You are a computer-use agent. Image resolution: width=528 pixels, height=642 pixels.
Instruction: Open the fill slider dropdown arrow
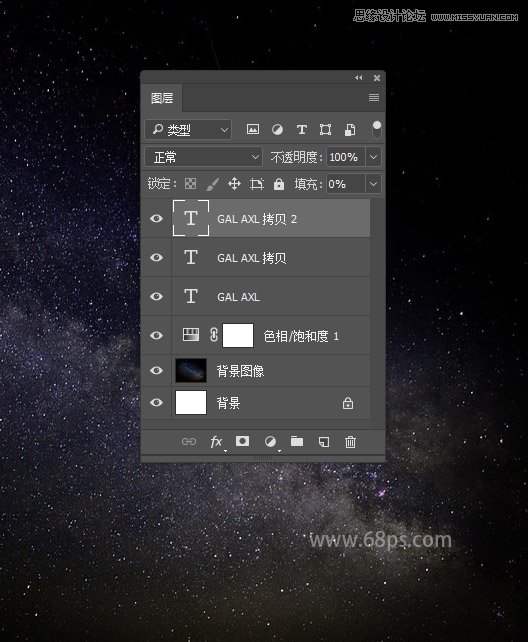tap(373, 184)
